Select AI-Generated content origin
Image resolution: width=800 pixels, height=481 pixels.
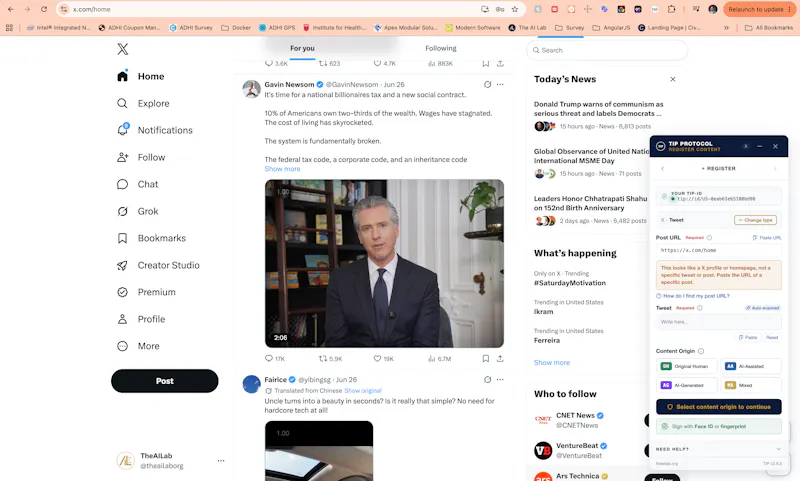[687, 385]
